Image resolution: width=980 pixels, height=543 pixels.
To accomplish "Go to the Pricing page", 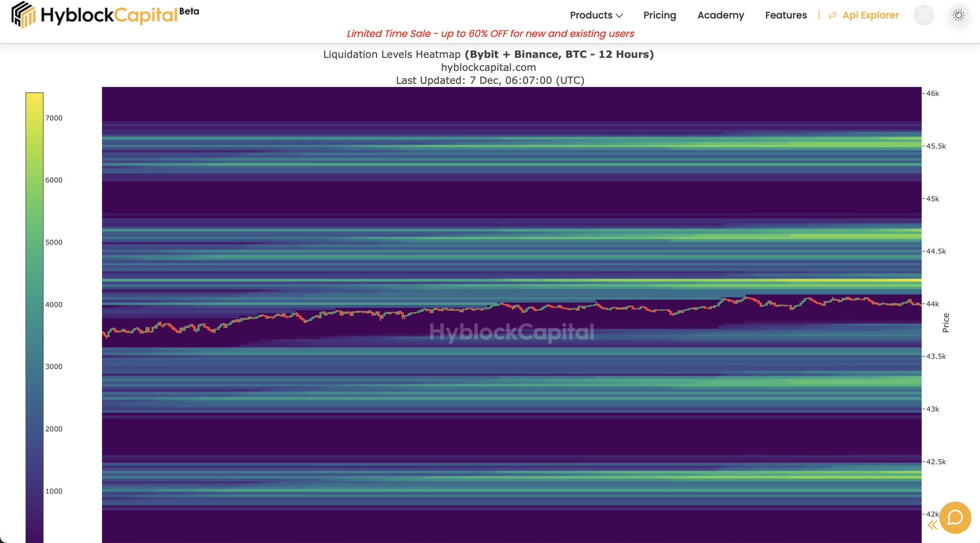I will coord(659,15).
